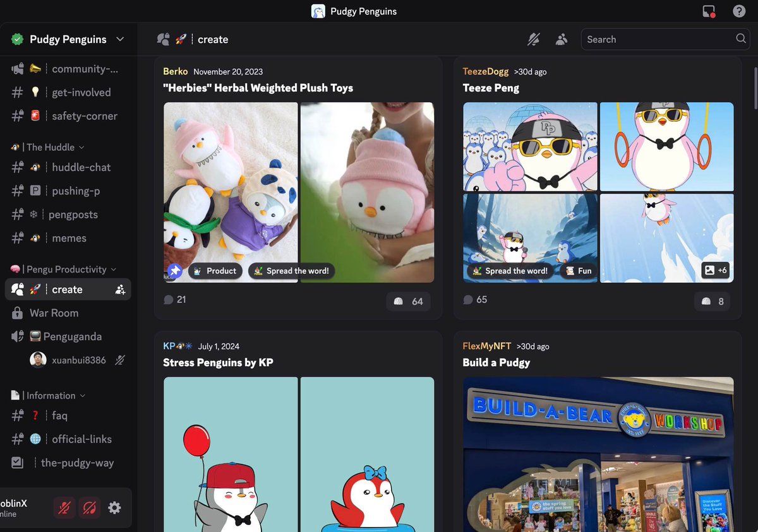Open the official-links channel
This screenshot has height=532, width=758.
(68, 439)
